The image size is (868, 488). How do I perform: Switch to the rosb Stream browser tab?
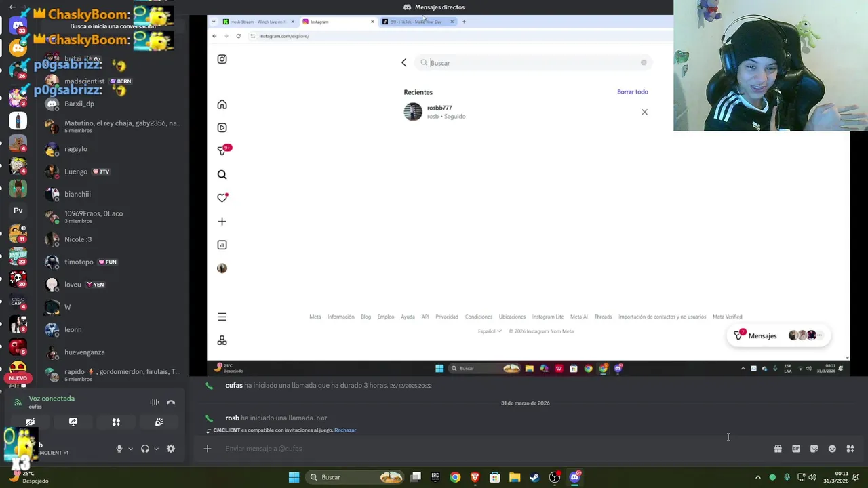pos(258,22)
